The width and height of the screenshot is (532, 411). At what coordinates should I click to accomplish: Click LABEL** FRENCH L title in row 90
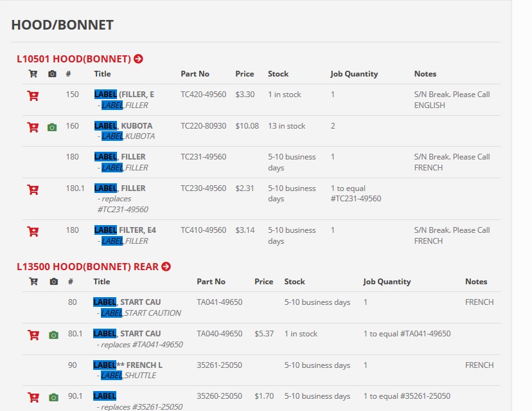[x=128, y=365]
